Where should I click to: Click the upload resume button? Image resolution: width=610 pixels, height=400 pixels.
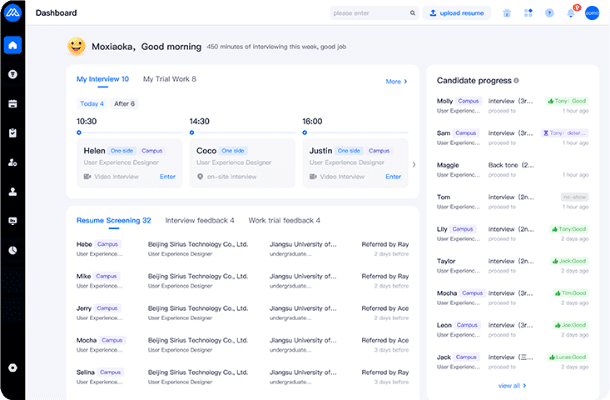[x=454, y=13]
